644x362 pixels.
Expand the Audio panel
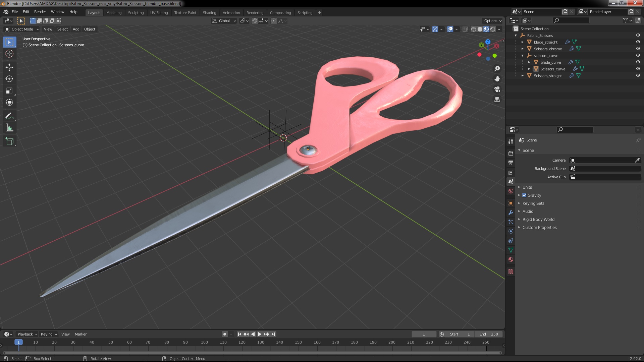pos(528,211)
